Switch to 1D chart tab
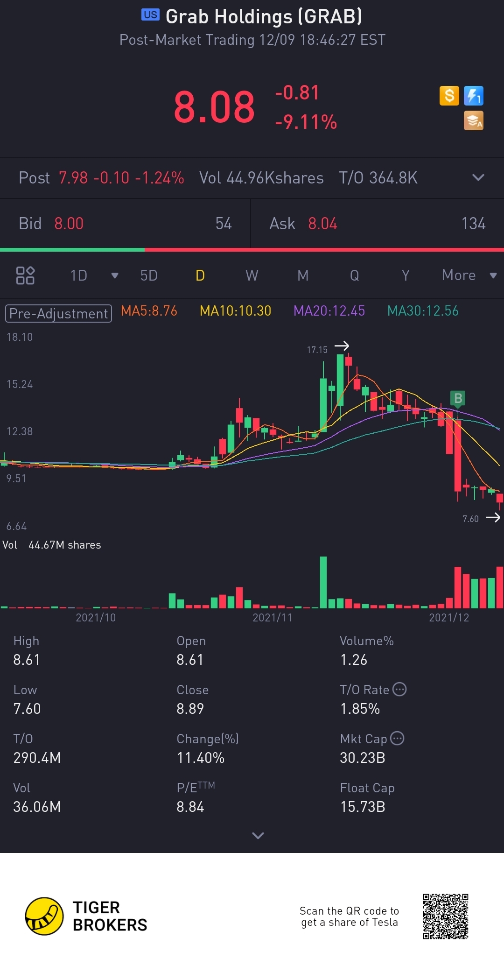 point(79,275)
